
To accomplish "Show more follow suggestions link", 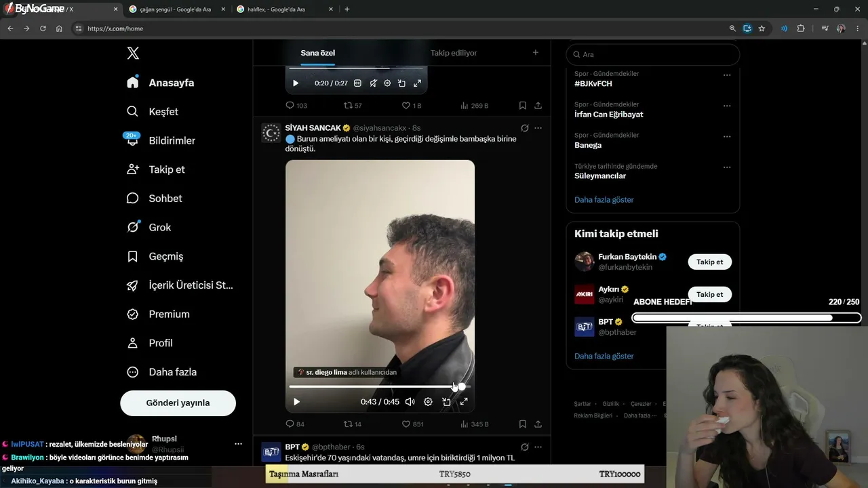I will click(x=604, y=356).
